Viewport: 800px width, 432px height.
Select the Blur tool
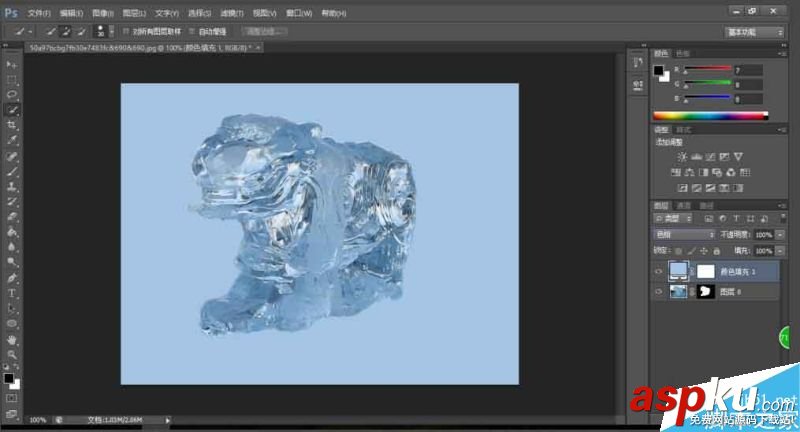12,247
